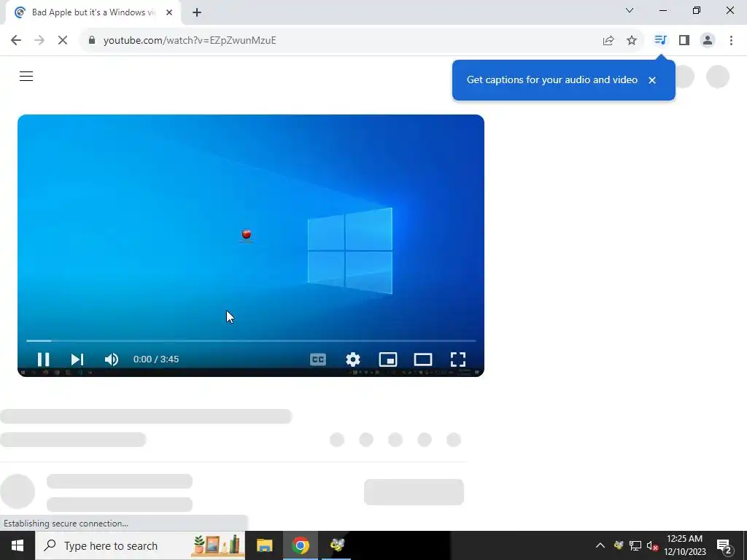Click the time display 0:00 / 3:45
This screenshot has height=560, width=747.
(x=156, y=359)
